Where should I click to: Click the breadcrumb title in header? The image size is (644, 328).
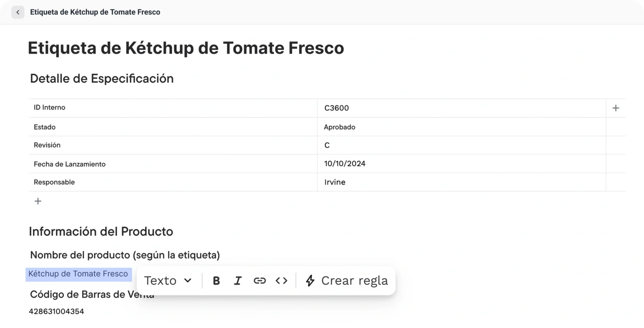tap(95, 12)
